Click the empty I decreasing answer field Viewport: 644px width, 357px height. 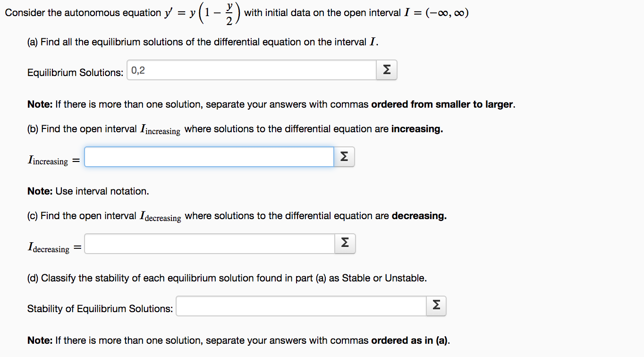[x=208, y=244]
